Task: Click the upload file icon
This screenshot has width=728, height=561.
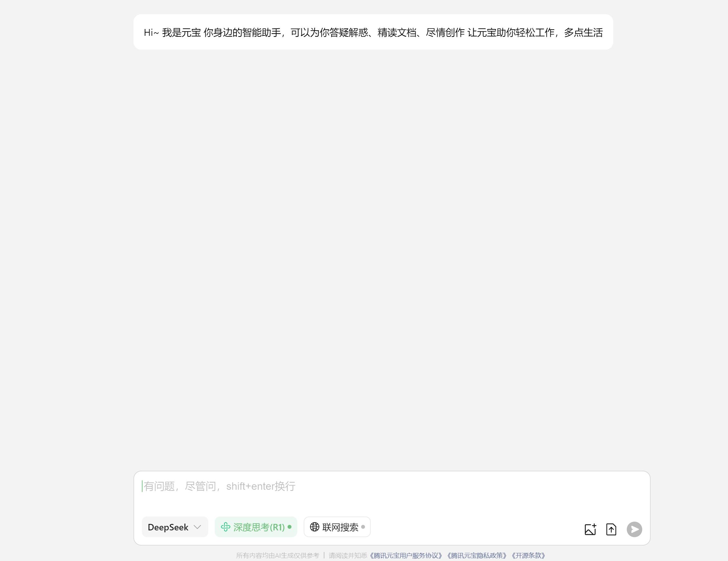Action: 611,529
